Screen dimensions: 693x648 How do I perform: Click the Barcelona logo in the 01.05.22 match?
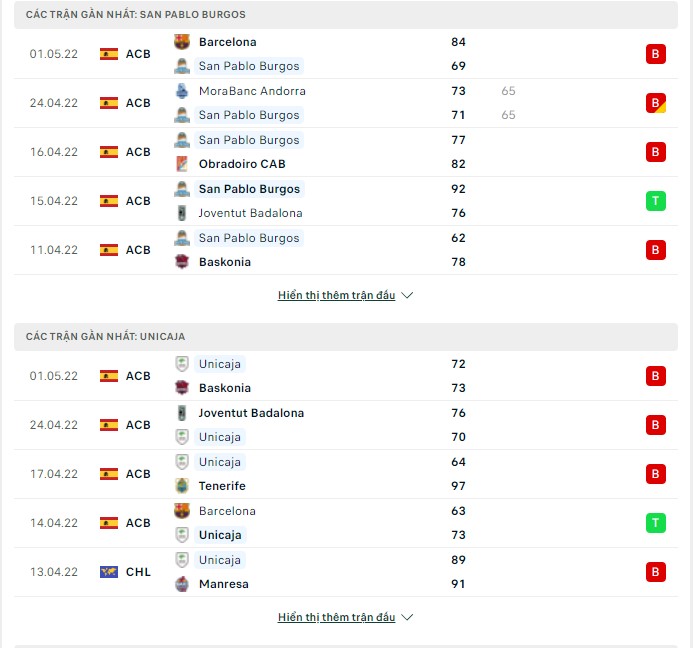coord(182,42)
